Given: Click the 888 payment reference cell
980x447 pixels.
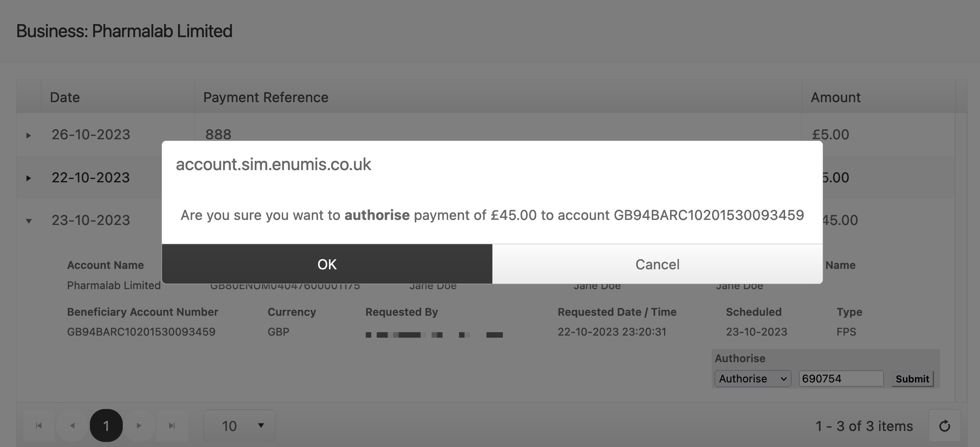Looking at the screenshot, I should 218,135.
